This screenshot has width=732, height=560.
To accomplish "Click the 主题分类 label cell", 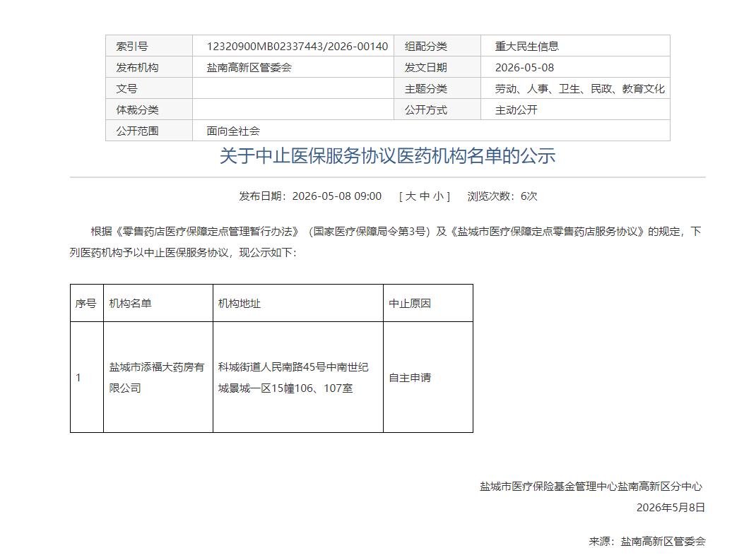I will (437, 88).
